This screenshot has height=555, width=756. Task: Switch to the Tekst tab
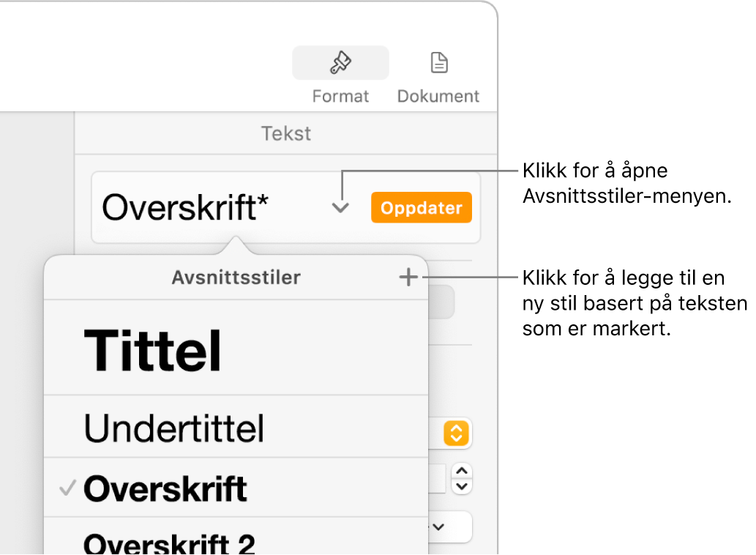coord(286,133)
